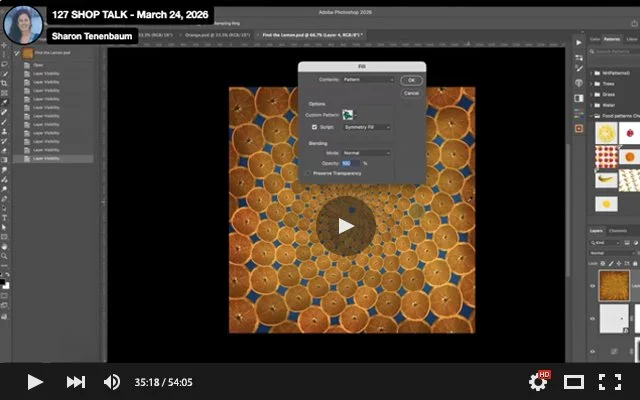The width and height of the screenshot is (640, 400).
Task: Click Cancel in the Fill dialog
Action: point(411,93)
